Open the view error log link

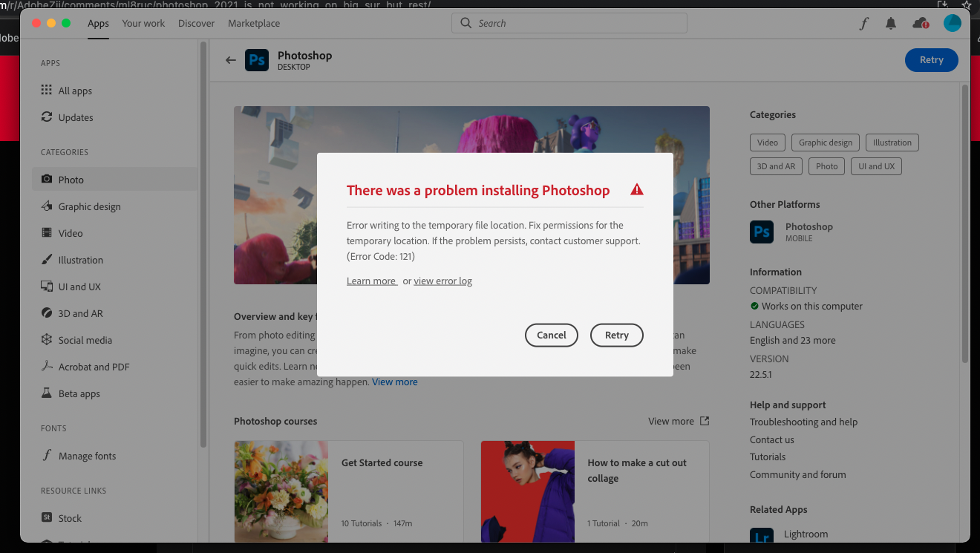click(x=442, y=281)
